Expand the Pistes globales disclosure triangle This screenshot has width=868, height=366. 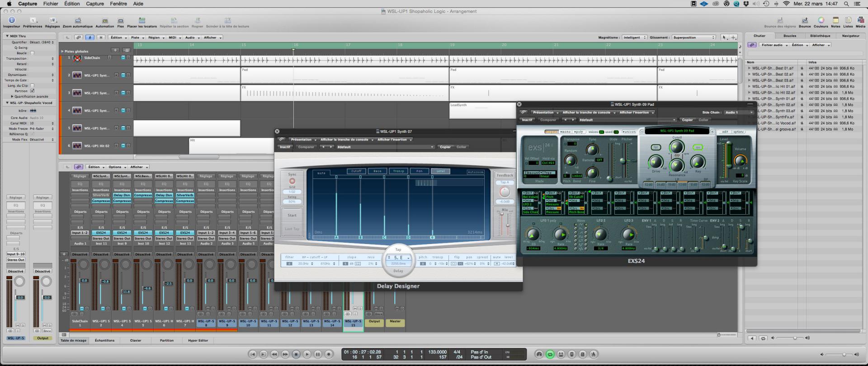point(62,51)
